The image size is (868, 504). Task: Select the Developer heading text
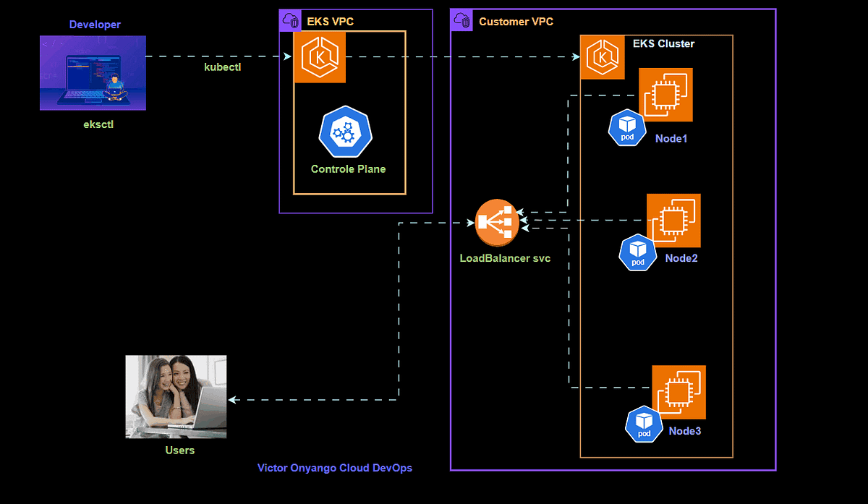point(94,24)
